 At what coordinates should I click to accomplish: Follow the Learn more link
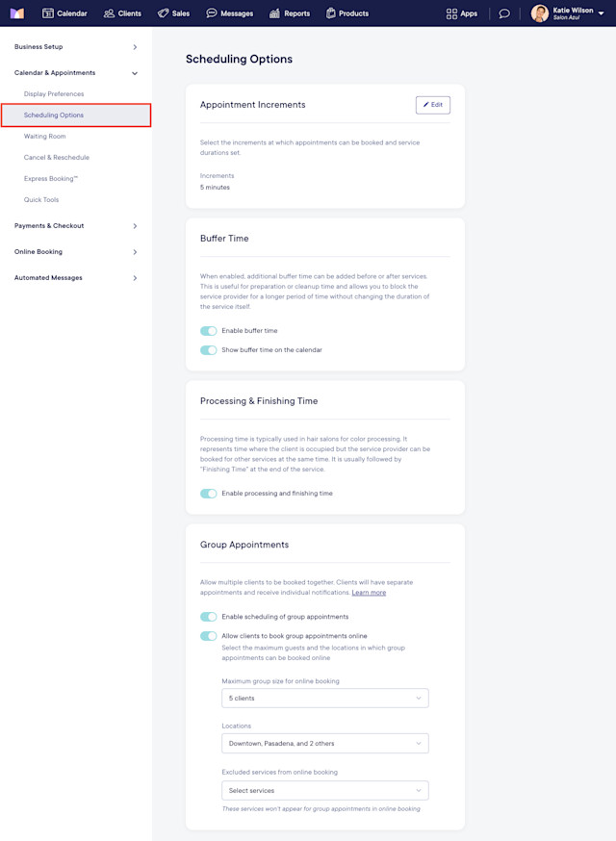coord(369,593)
